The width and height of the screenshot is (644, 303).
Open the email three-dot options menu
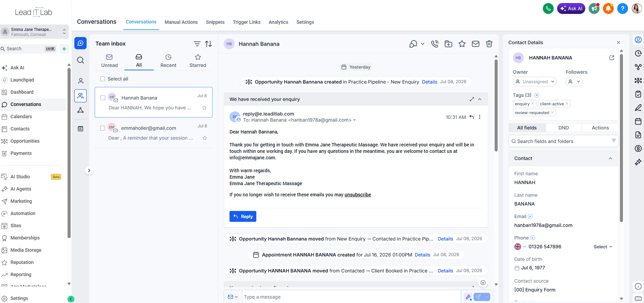pyautogui.click(x=480, y=117)
